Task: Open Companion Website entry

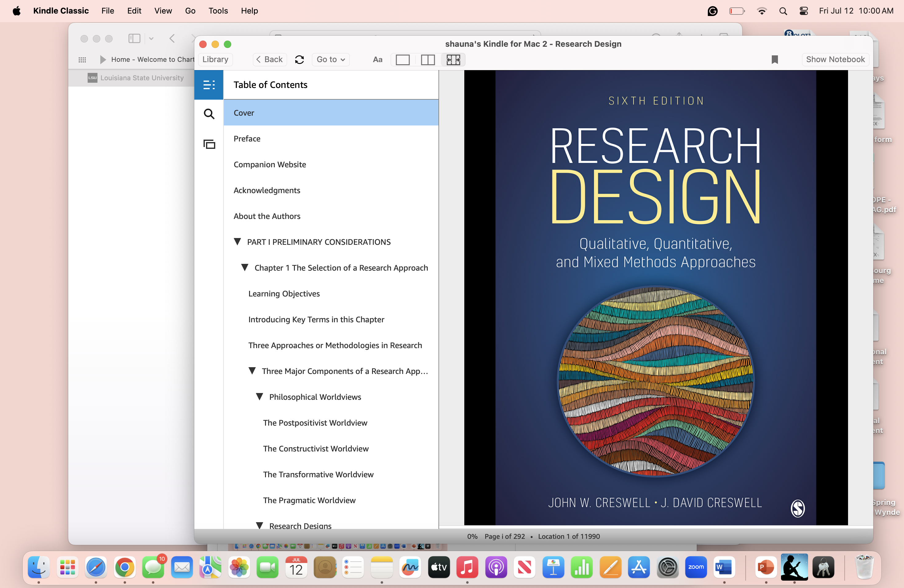Action: pos(331,164)
